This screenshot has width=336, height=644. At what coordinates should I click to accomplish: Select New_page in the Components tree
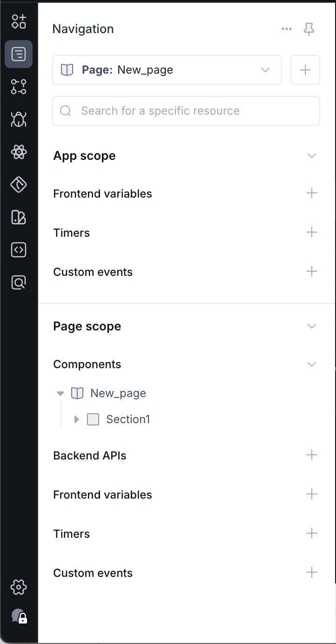point(118,393)
